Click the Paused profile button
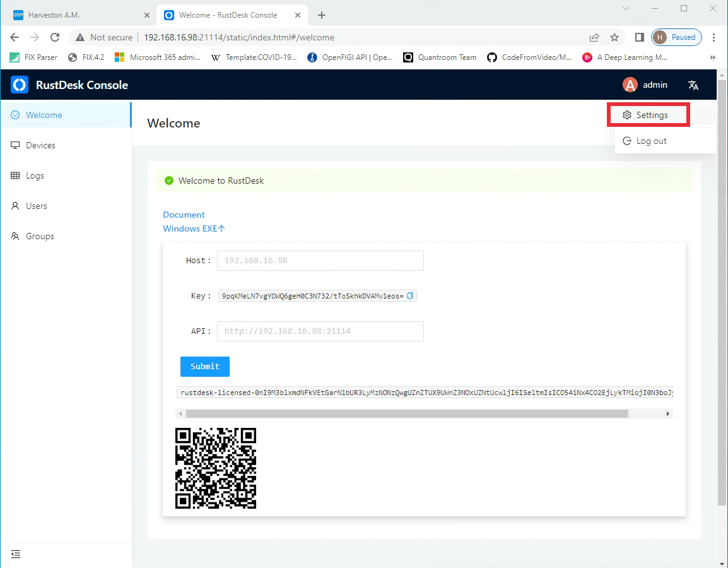728x568 pixels. point(676,37)
